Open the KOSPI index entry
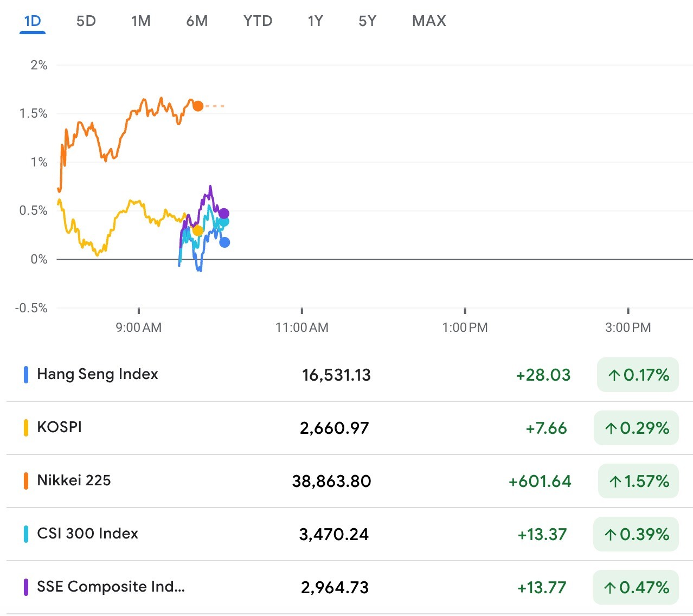This screenshot has height=616, width=693. click(x=350, y=428)
